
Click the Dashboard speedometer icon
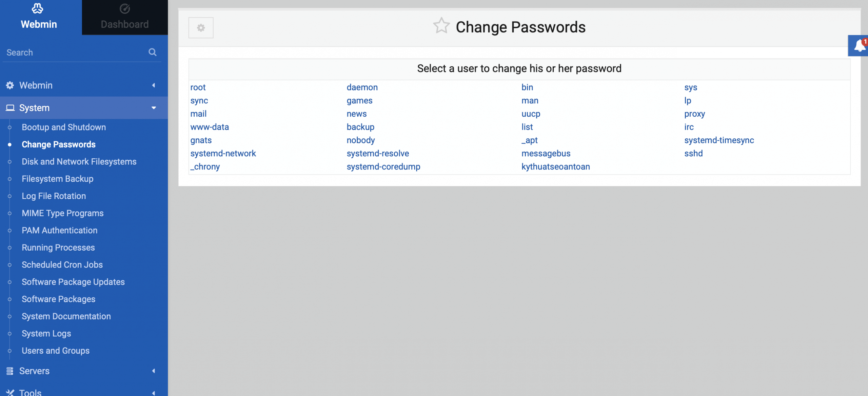(125, 9)
